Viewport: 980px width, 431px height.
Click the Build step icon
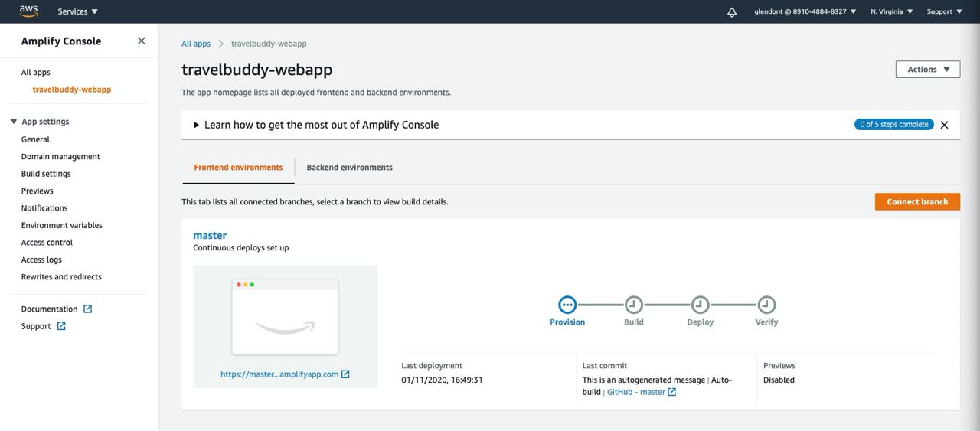pyautogui.click(x=633, y=305)
